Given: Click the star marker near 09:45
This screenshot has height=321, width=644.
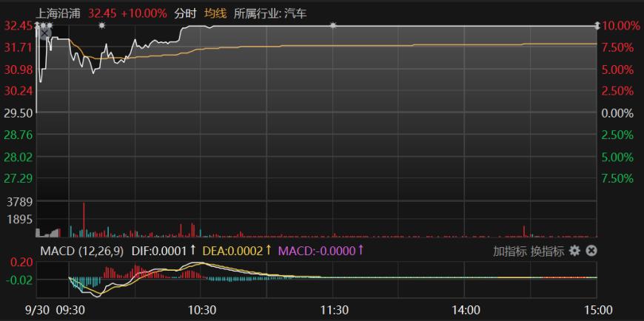Looking at the screenshot, I should coord(101,26).
